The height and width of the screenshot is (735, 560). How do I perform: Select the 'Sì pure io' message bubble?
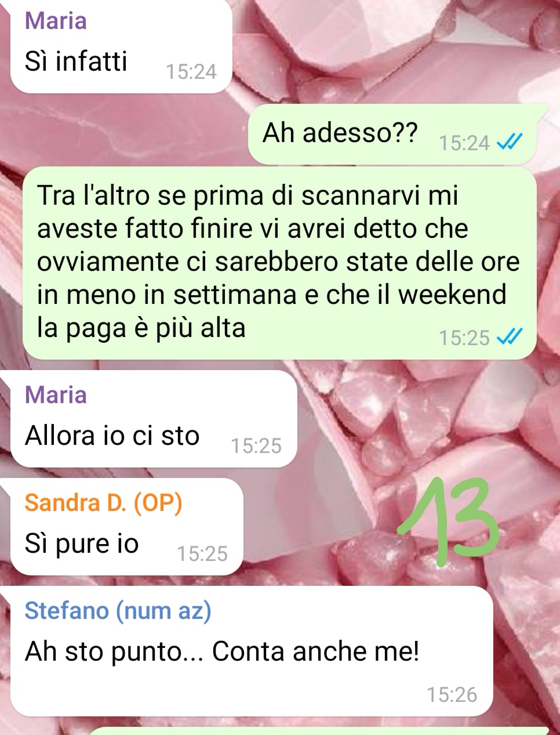coord(126,527)
